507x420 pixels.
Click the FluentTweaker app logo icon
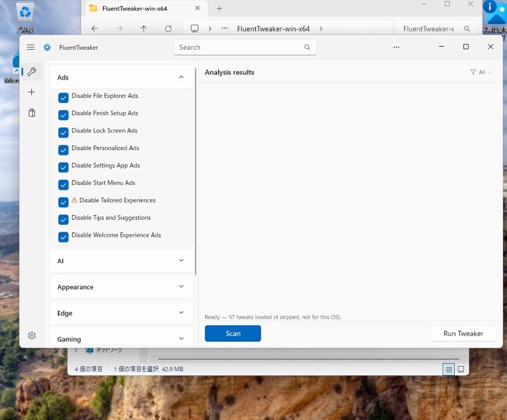click(47, 47)
